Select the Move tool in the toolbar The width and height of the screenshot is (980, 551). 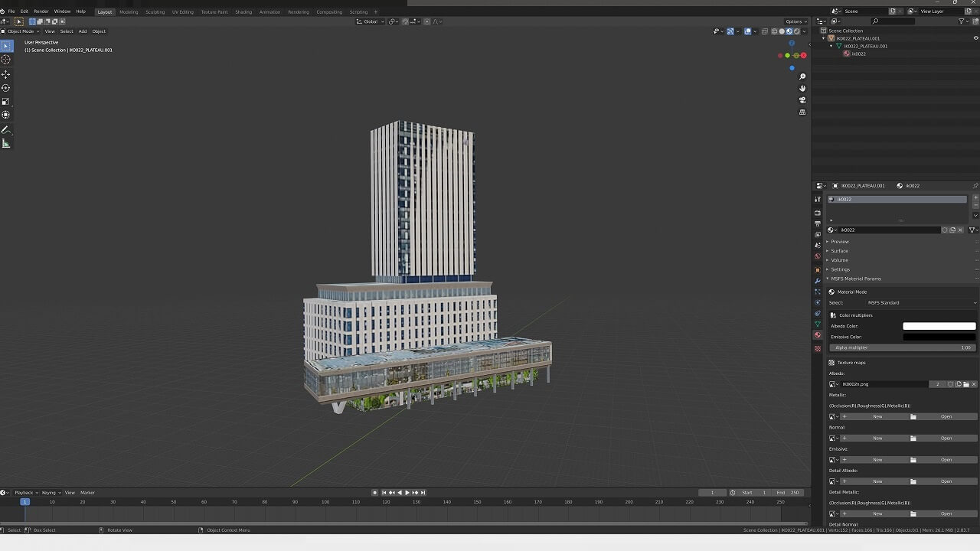tap(6, 74)
